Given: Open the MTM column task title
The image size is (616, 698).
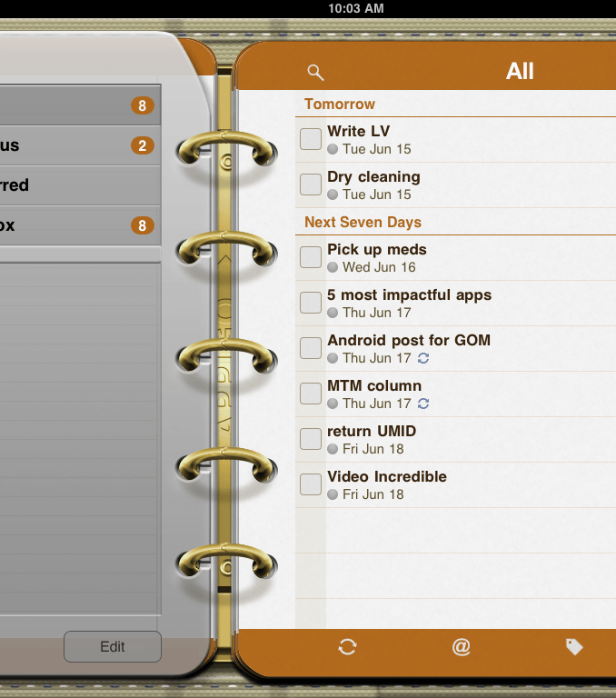Looking at the screenshot, I should (374, 385).
